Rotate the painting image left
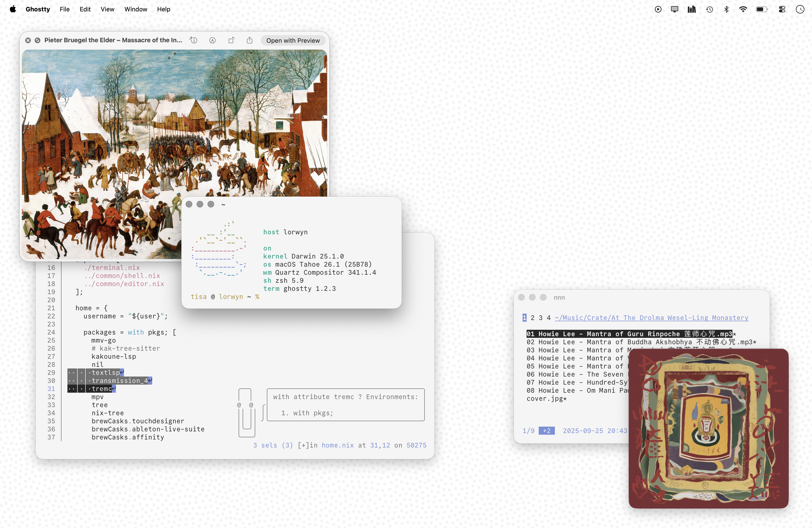Viewport: 812px width, 528px height. pos(231,40)
